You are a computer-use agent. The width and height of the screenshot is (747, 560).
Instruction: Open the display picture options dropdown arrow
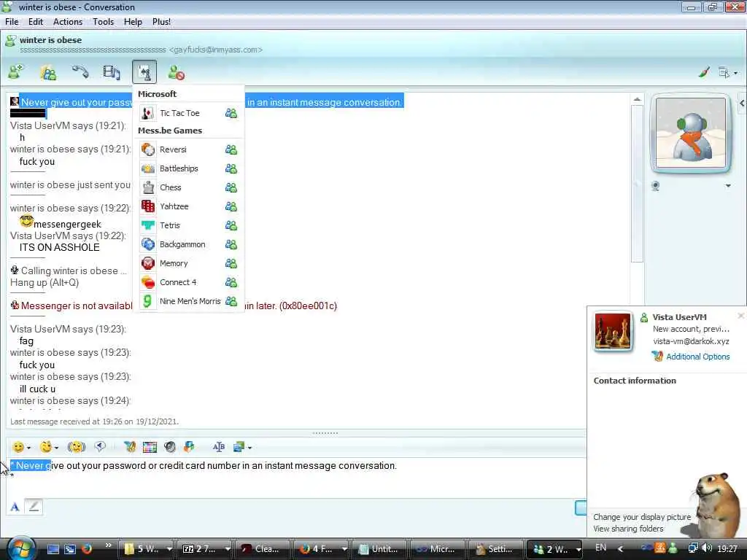pos(728,186)
